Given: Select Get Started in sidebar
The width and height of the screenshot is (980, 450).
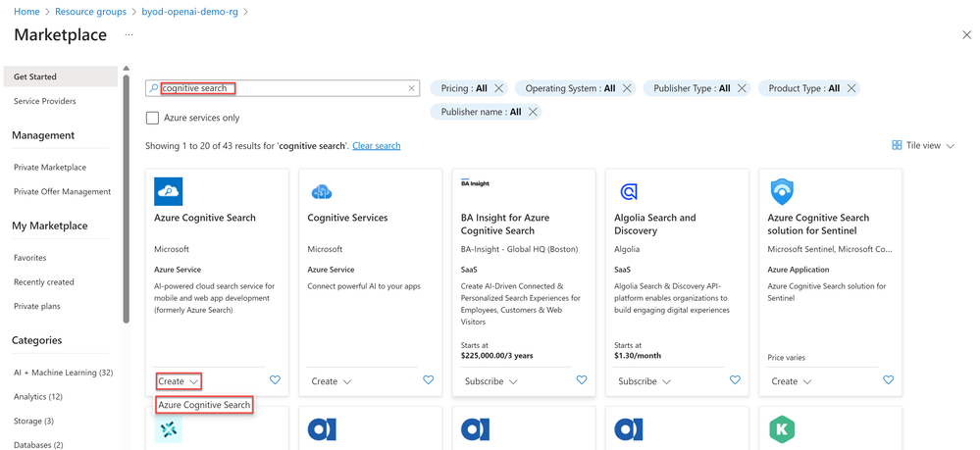Looking at the screenshot, I should (60, 76).
